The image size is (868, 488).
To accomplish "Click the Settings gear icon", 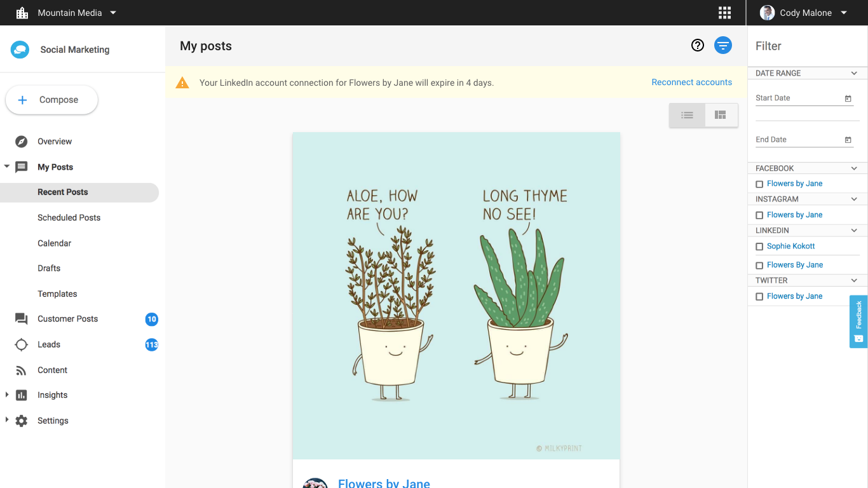I will (x=22, y=421).
